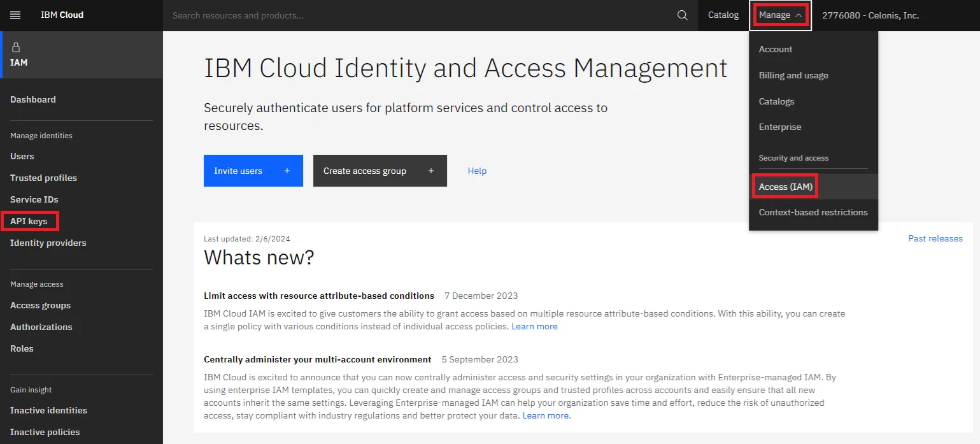Open Authorizations in the sidebar
Image resolution: width=980 pixels, height=444 pixels.
[x=41, y=327]
